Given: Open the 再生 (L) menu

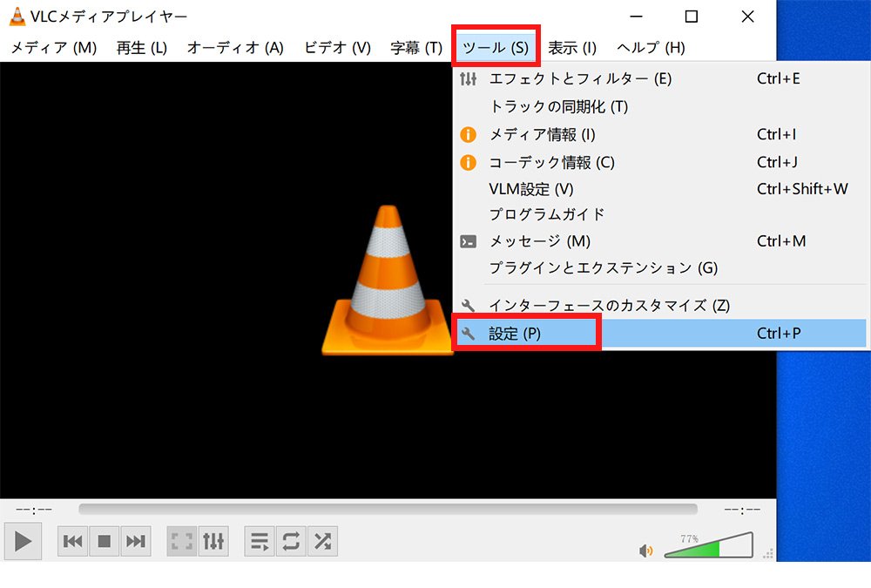Looking at the screenshot, I should pos(142,48).
